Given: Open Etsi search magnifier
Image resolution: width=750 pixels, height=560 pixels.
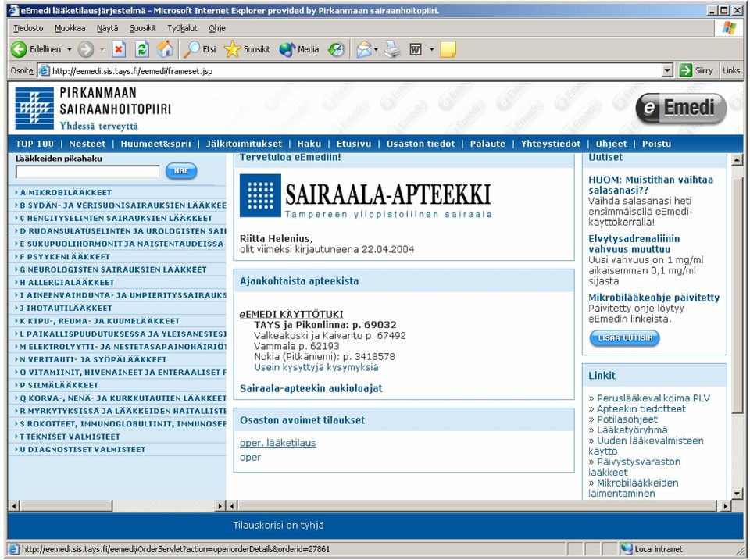Looking at the screenshot, I should pos(192,48).
